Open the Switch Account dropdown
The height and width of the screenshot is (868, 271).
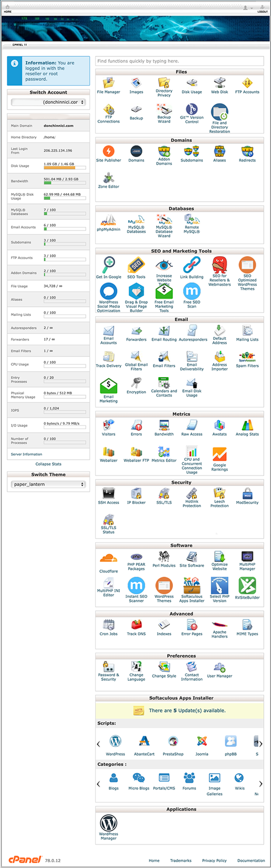point(48,102)
